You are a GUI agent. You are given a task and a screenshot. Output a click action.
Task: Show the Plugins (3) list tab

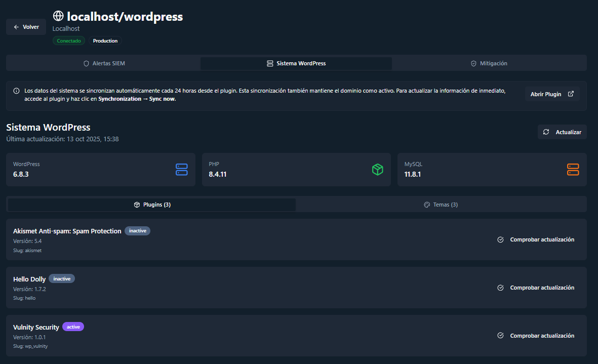tap(152, 205)
